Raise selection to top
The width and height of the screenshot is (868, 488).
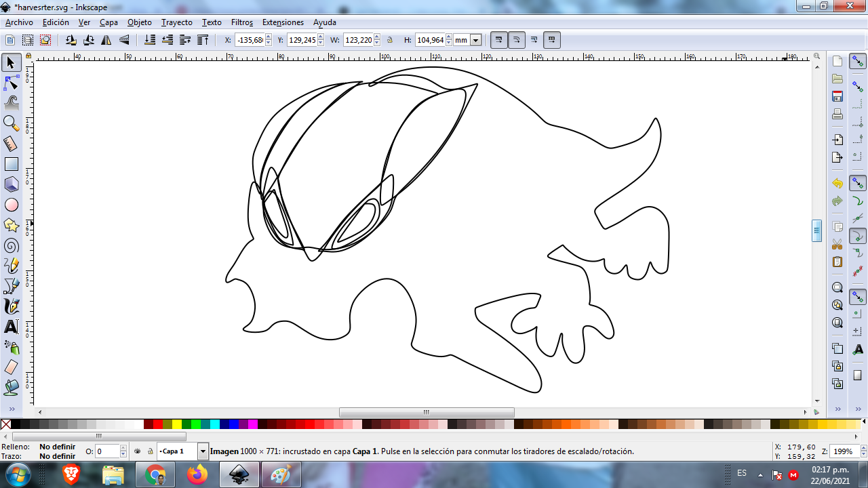(x=203, y=40)
